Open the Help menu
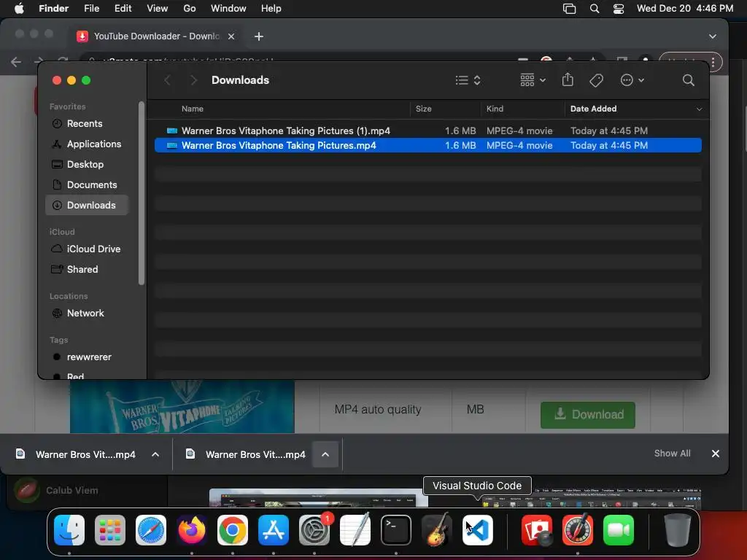747x560 pixels. pyautogui.click(x=271, y=9)
